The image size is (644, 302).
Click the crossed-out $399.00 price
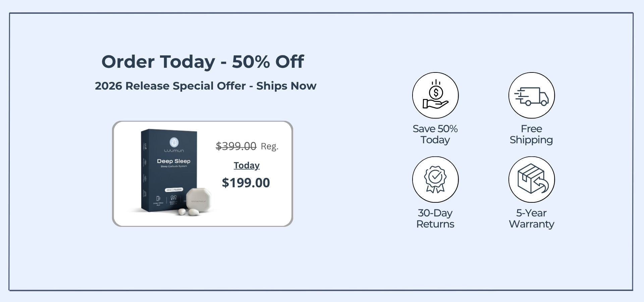(x=236, y=146)
